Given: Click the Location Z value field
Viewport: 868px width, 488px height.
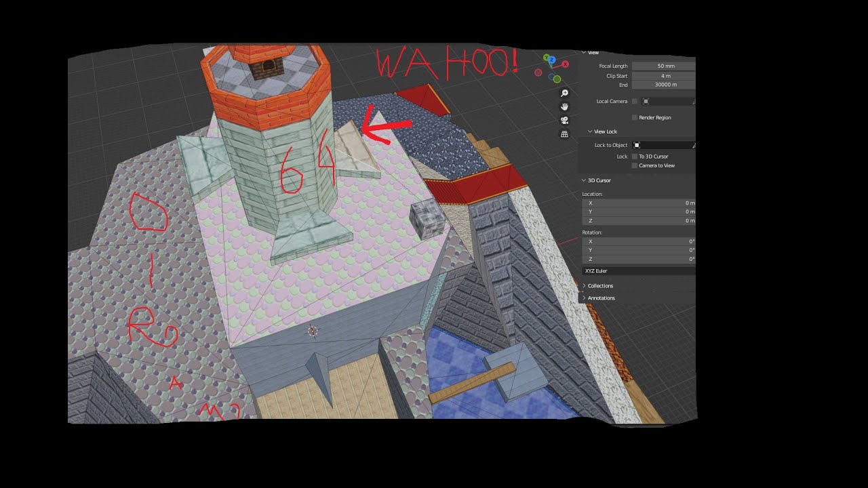Looking at the screenshot, I should tap(639, 221).
